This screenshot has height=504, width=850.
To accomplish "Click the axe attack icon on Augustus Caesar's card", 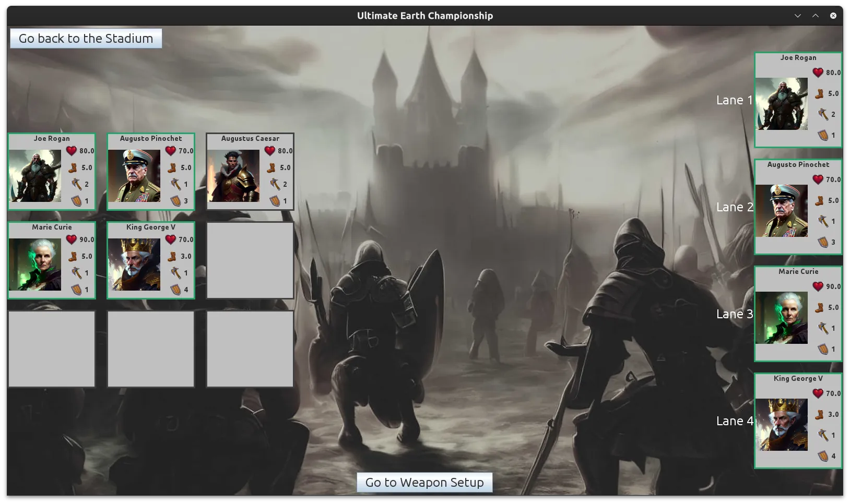I will (x=274, y=184).
